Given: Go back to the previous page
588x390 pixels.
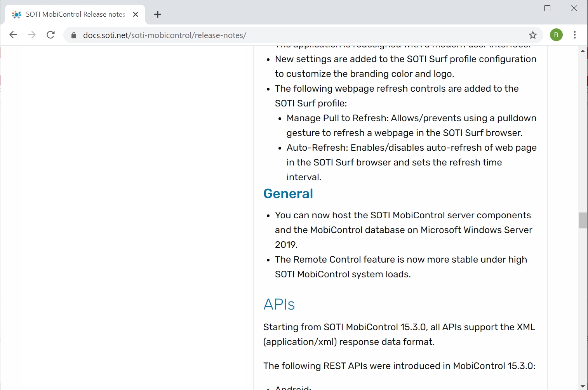Looking at the screenshot, I should [x=13, y=35].
